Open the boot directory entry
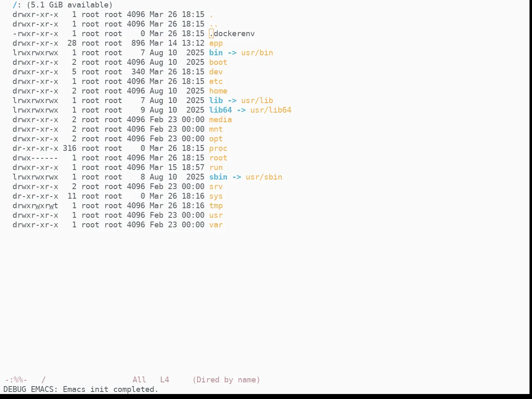The image size is (532, 399). point(218,62)
